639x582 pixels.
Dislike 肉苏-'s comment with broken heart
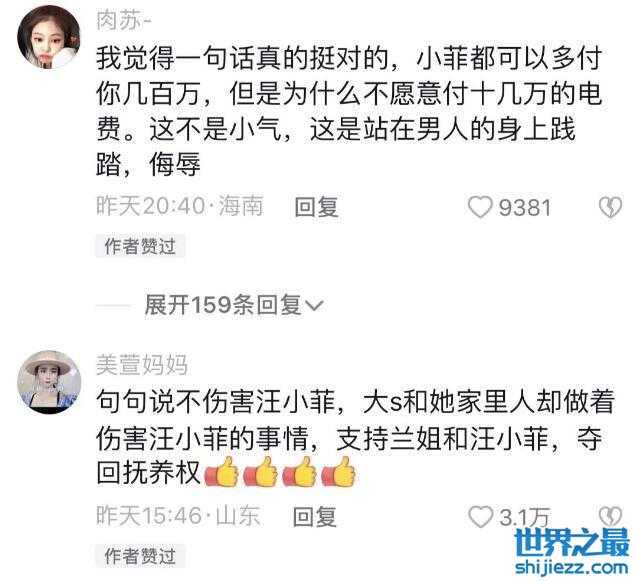pyautogui.click(x=610, y=207)
